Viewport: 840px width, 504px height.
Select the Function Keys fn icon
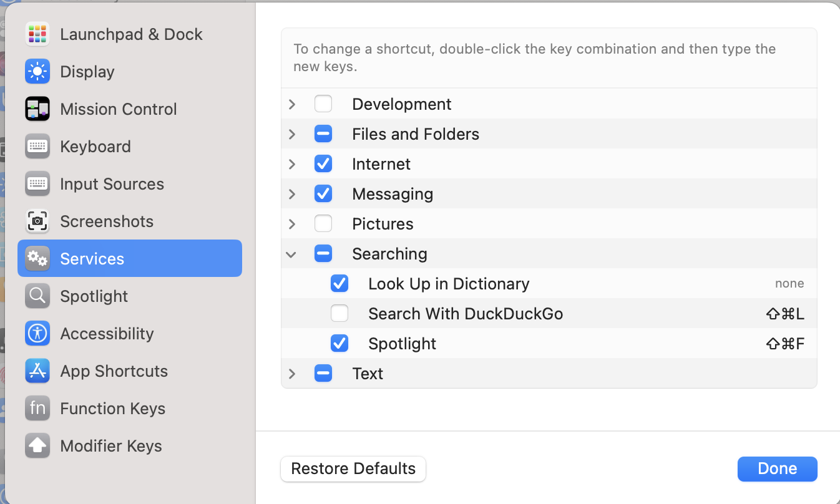coord(37,409)
